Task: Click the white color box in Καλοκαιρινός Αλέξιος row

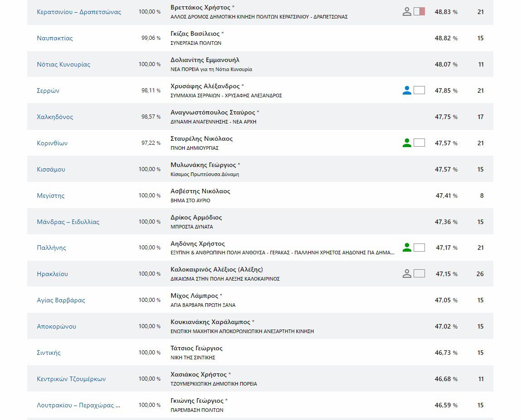Action: click(x=420, y=273)
